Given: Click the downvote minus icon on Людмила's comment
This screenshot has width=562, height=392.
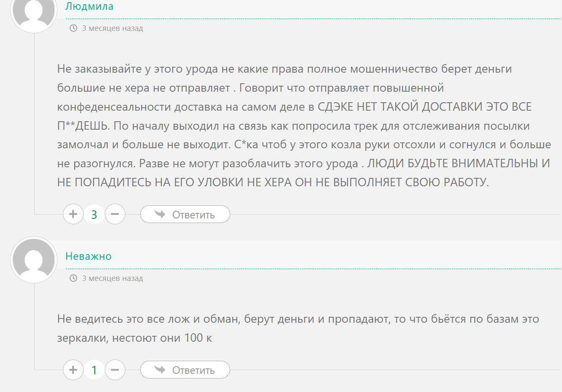Looking at the screenshot, I should [x=115, y=214].
